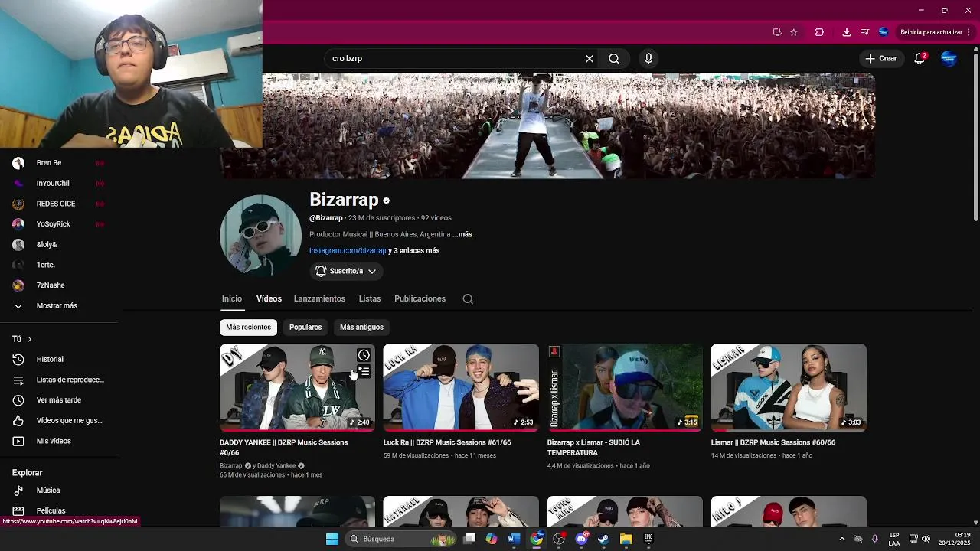The height and width of the screenshot is (551, 980).
Task: Open Epic Games Launcher from the taskbar
Action: pyautogui.click(x=648, y=539)
